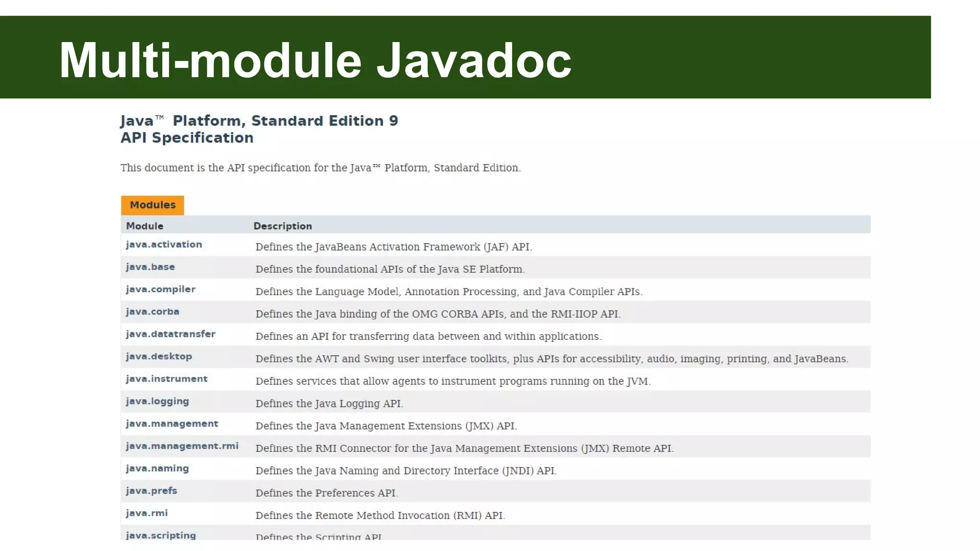The height and width of the screenshot is (551, 980).
Task: Click the Java Logging API description
Action: click(x=329, y=404)
